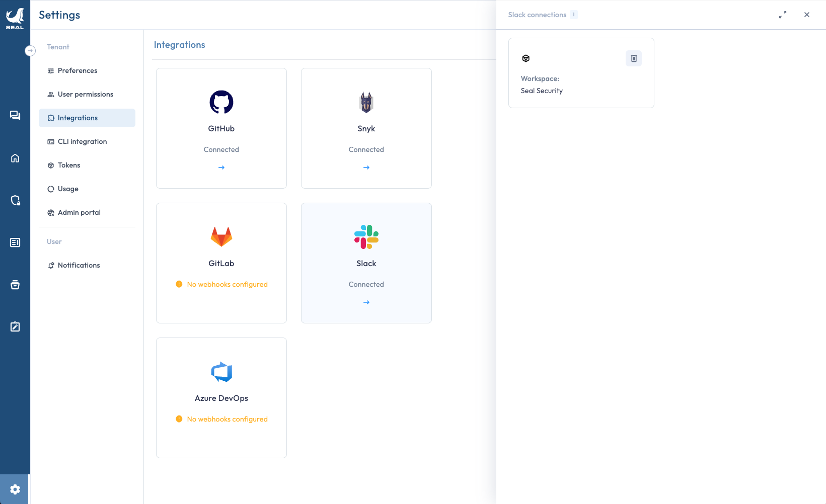Screen dimensions: 826x504
Task: Open the list document sidebar icon
Action: [x=15, y=242]
